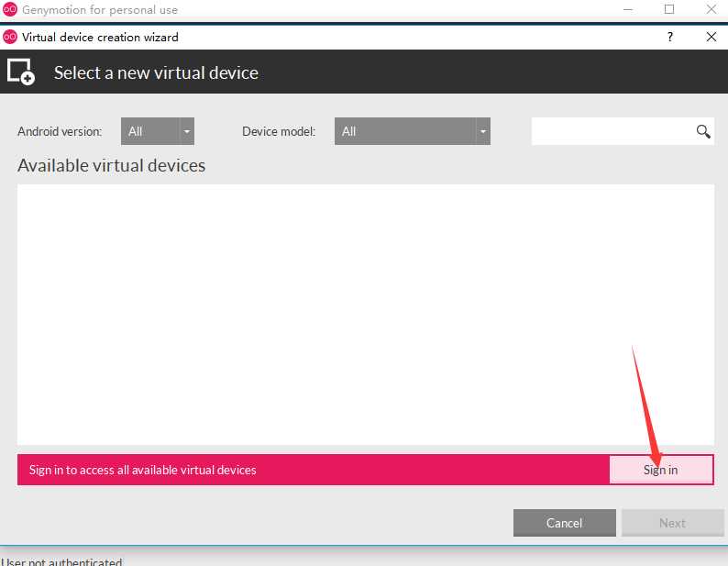Viewport: 728px width, 566px height.
Task: Click Genymotion main window logo icon
Action: [x=10, y=9]
